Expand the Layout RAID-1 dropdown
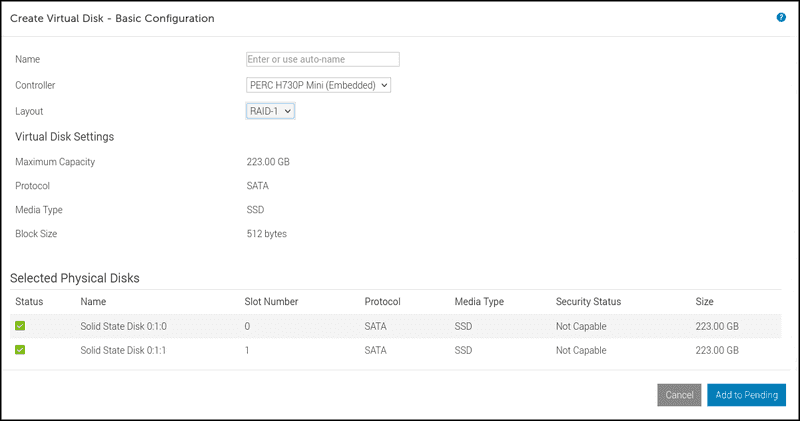The height and width of the screenshot is (421, 800). [x=270, y=111]
